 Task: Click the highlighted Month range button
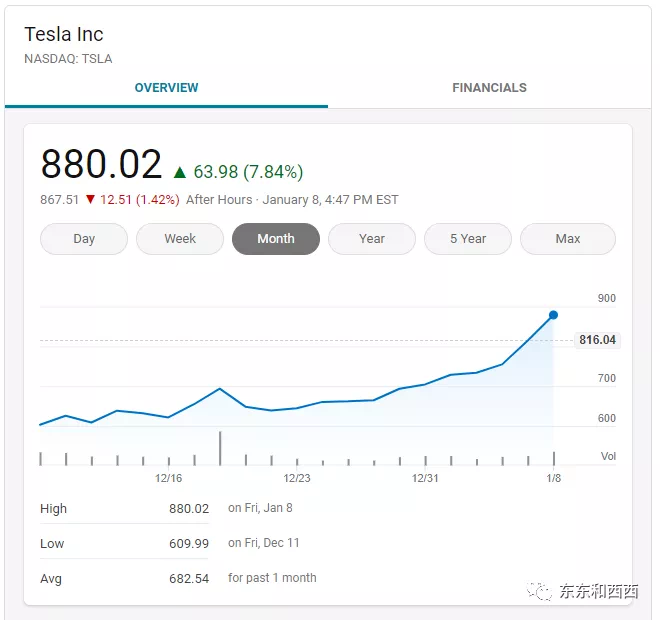pyautogui.click(x=276, y=239)
